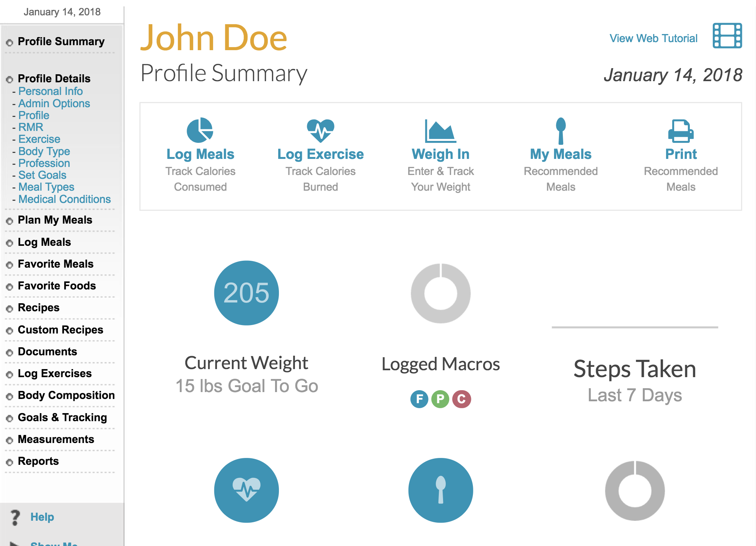Click the Log Meals pie chart icon

click(200, 130)
